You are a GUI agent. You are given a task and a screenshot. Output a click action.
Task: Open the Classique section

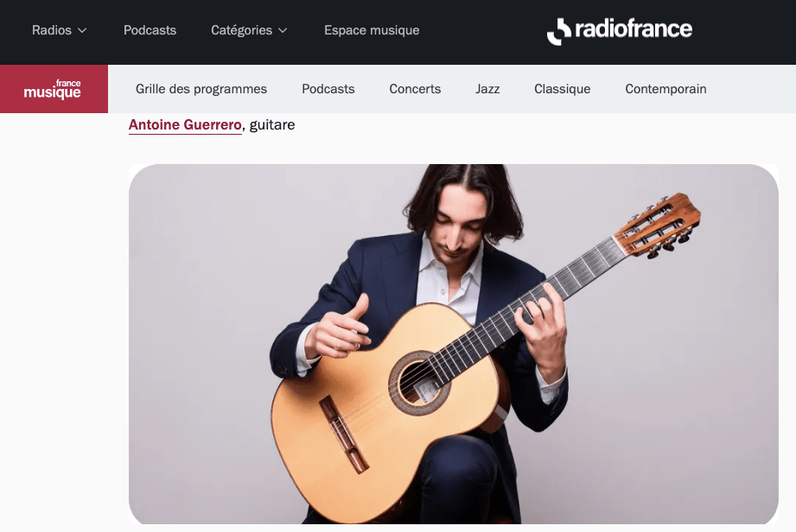click(562, 89)
